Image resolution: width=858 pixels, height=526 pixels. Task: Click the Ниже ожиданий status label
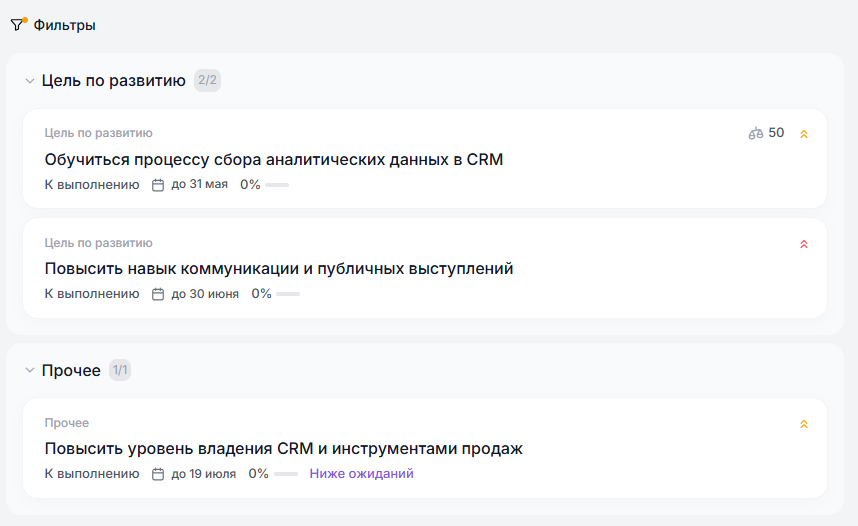[x=361, y=474]
